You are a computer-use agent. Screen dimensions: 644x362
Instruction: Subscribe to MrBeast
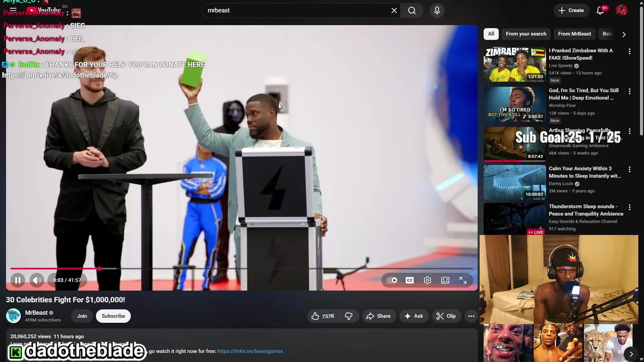coord(113,316)
